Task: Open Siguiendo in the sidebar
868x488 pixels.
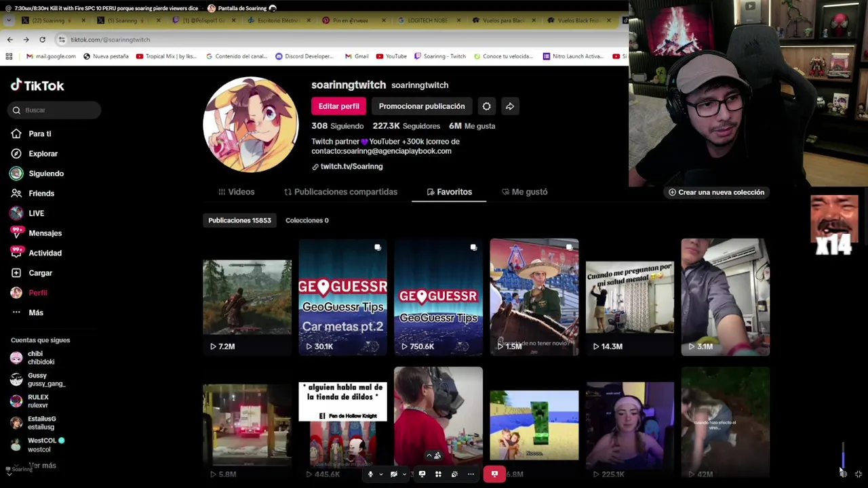Action: pos(37,174)
